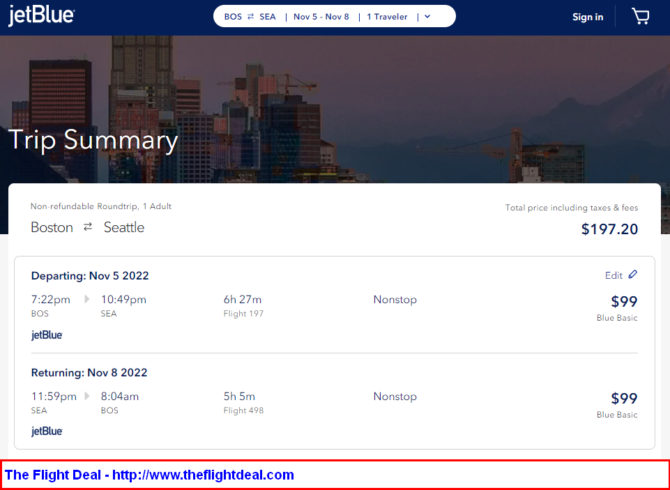Click the Edit link for flights

pos(614,276)
